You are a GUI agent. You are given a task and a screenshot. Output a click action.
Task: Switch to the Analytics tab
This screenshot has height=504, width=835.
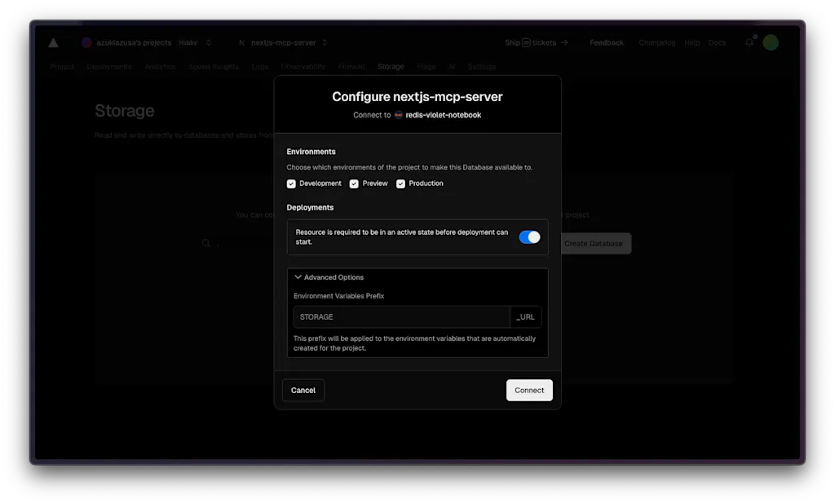(x=160, y=67)
